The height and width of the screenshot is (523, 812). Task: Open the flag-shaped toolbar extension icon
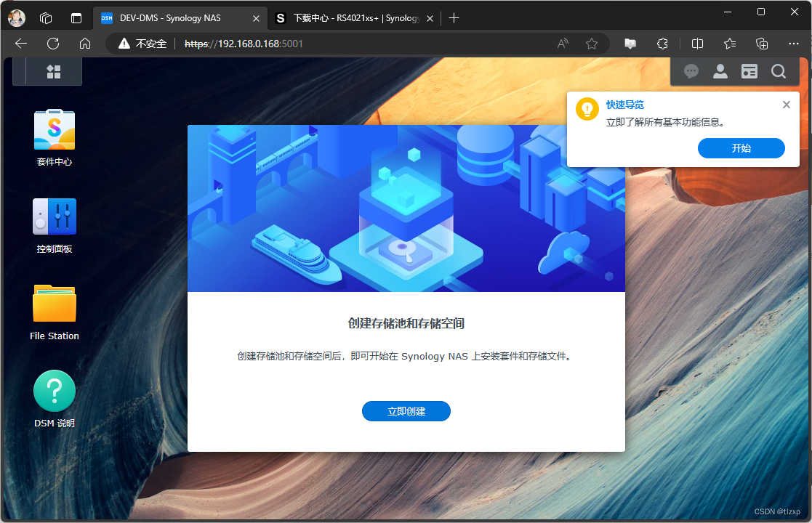[630, 44]
